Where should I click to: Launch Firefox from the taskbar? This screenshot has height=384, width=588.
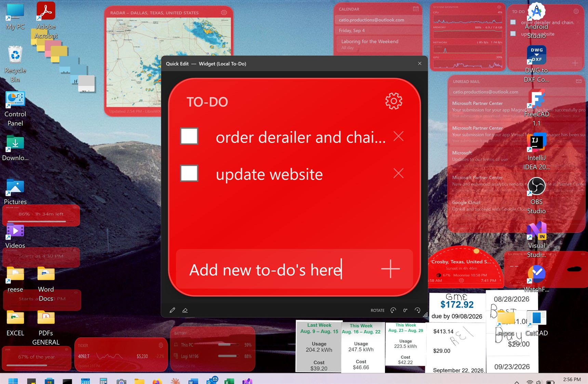(157, 382)
